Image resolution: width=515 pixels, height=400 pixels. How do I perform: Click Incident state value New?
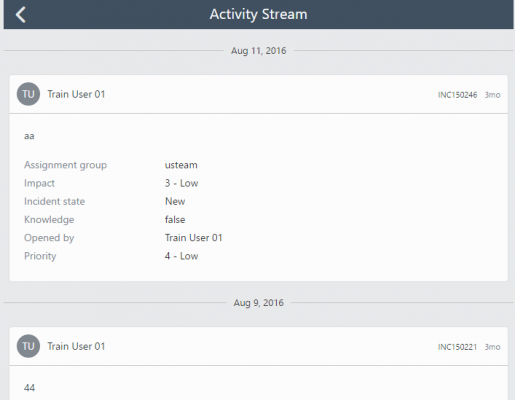click(x=175, y=201)
